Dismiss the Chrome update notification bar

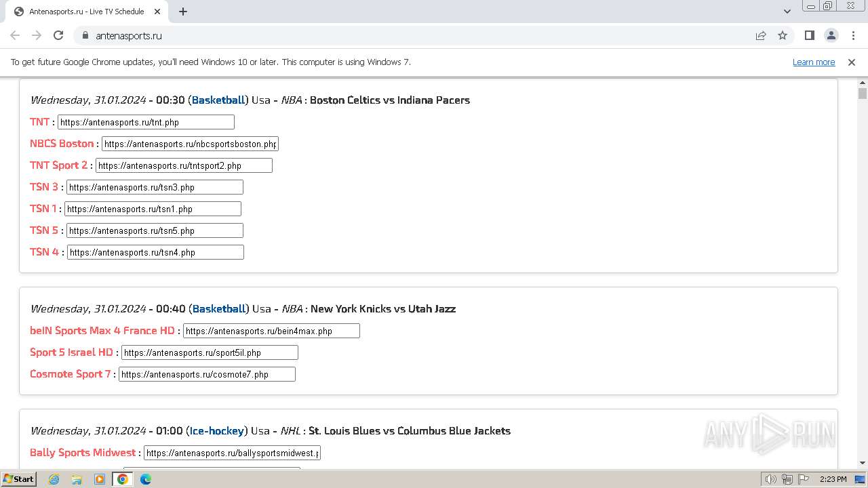click(852, 62)
